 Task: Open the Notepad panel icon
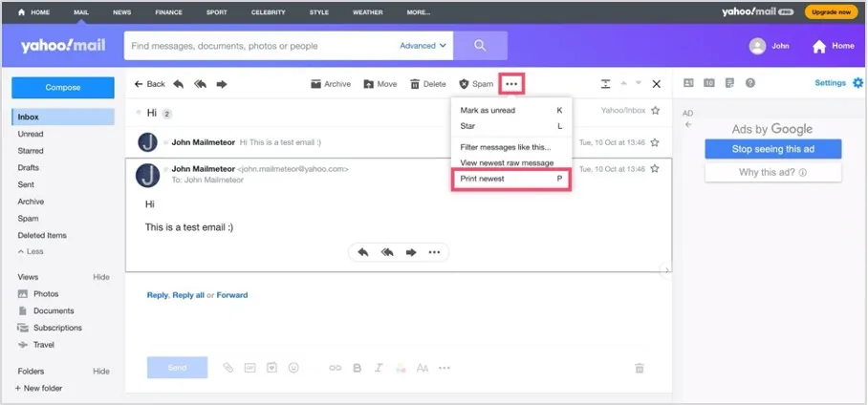pos(729,83)
